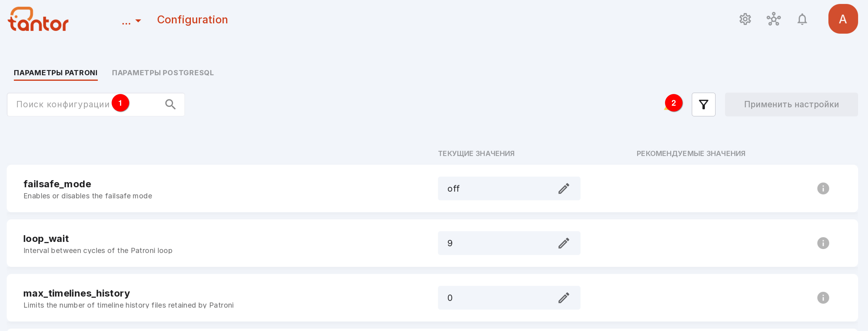The image size is (868, 331).
Task: Open the filter funnel button
Action: (703, 105)
